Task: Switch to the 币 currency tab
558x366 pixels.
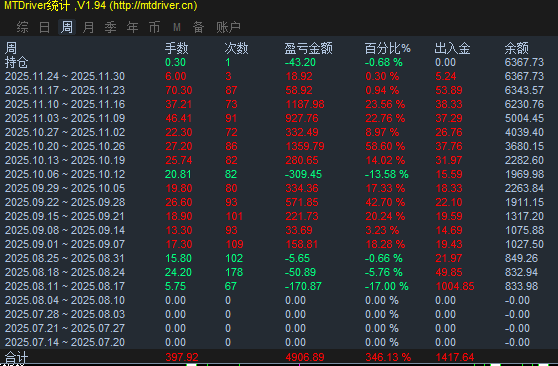Action: point(154,27)
